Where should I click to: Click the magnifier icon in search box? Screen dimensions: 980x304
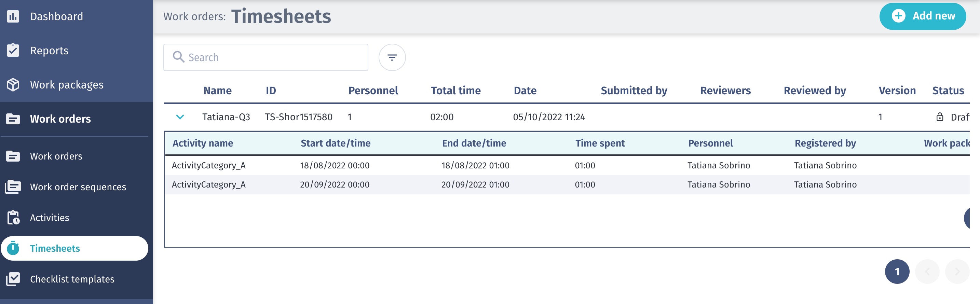178,57
